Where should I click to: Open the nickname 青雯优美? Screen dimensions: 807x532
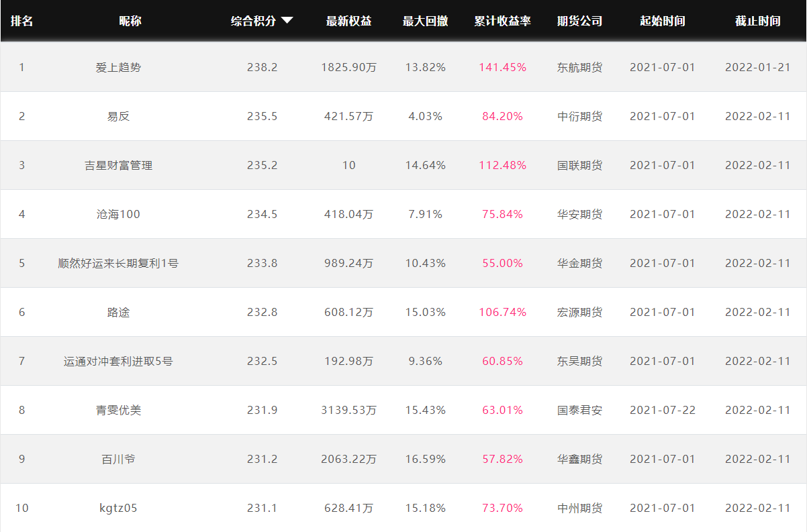[x=118, y=410]
